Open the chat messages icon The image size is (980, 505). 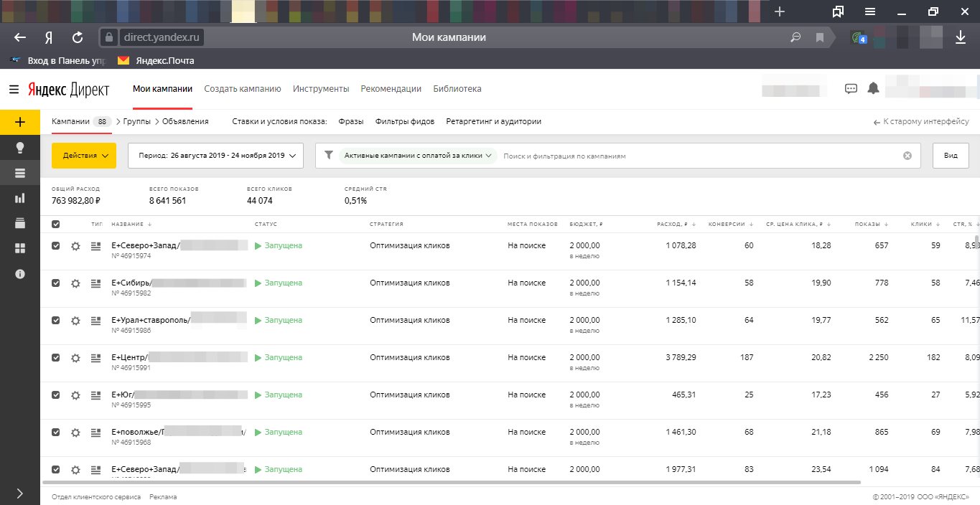click(x=851, y=89)
